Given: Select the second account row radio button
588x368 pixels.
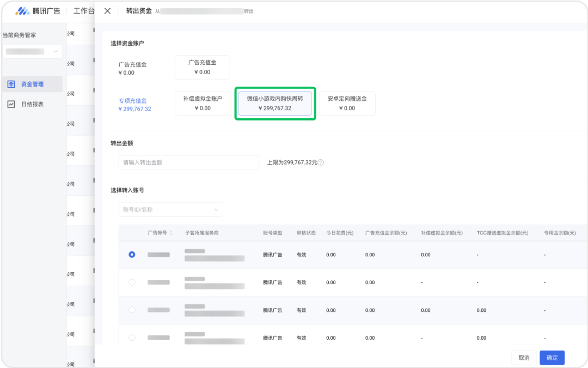Looking at the screenshot, I should (131, 282).
